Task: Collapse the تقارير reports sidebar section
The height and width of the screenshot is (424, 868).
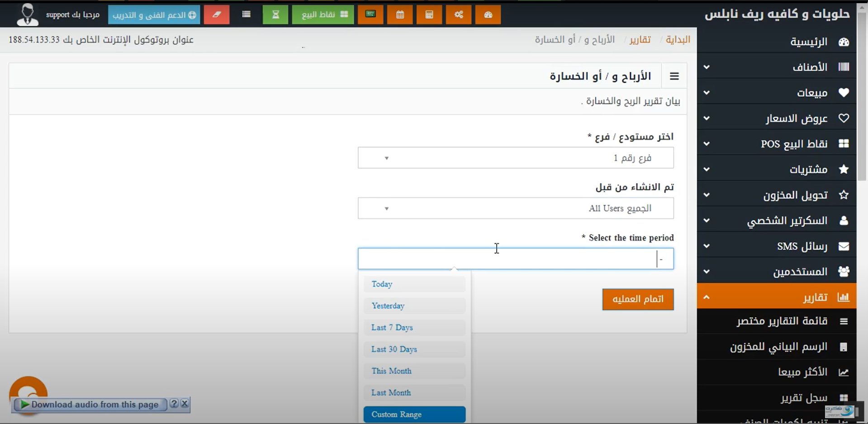Action: coord(776,297)
